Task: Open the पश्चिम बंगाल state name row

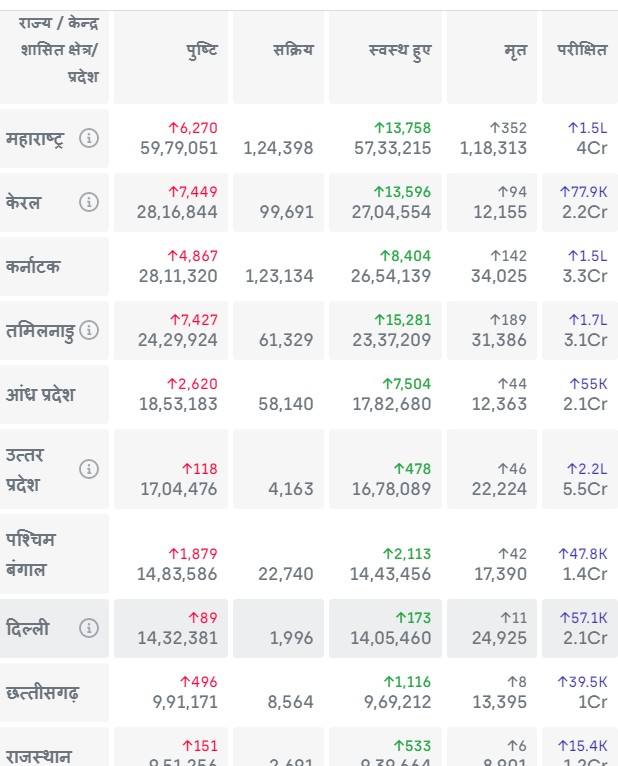Action: 31,554
